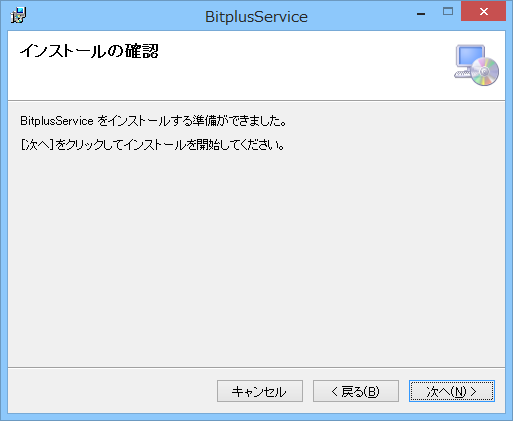
Task: Click the インストールを開始してください instruction line
Action: (x=153, y=145)
